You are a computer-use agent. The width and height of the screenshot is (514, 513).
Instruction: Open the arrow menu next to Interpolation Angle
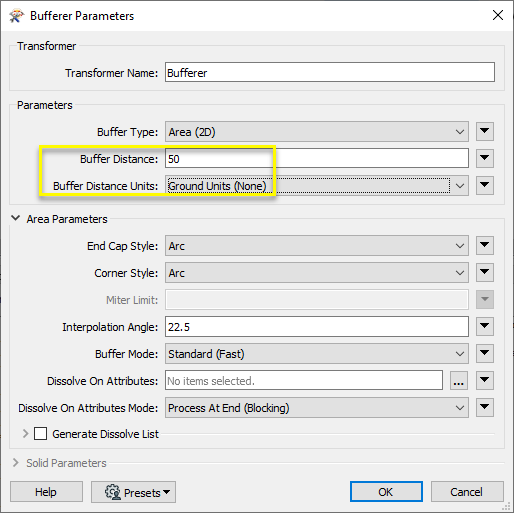click(x=485, y=326)
